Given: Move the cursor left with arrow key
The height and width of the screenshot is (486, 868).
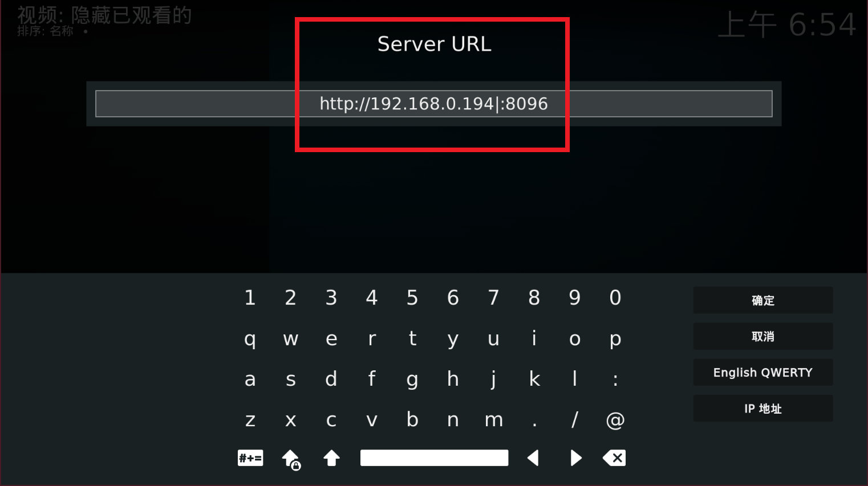Looking at the screenshot, I should click(x=533, y=458).
